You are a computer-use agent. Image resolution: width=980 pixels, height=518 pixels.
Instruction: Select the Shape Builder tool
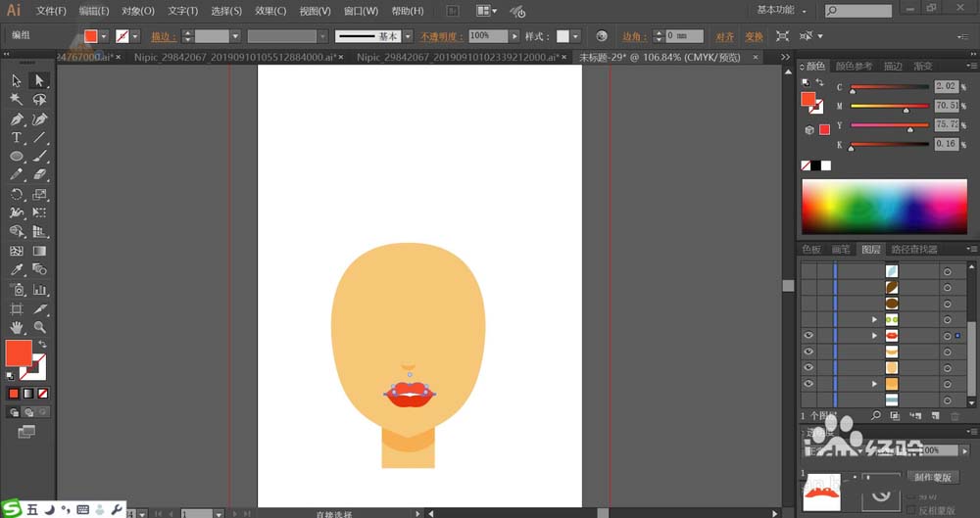17,232
